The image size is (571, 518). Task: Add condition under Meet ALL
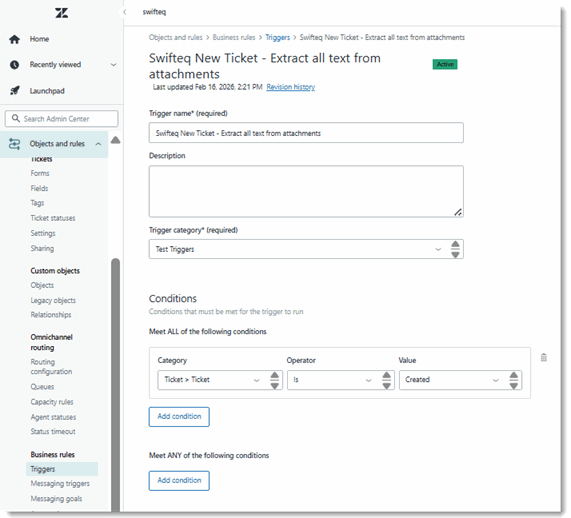pos(179,416)
